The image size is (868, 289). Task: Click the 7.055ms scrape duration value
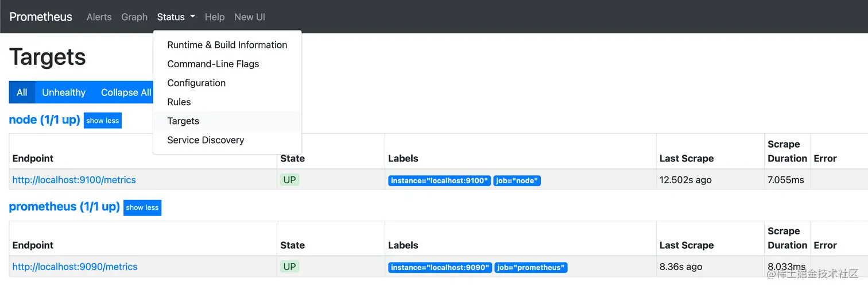786,180
